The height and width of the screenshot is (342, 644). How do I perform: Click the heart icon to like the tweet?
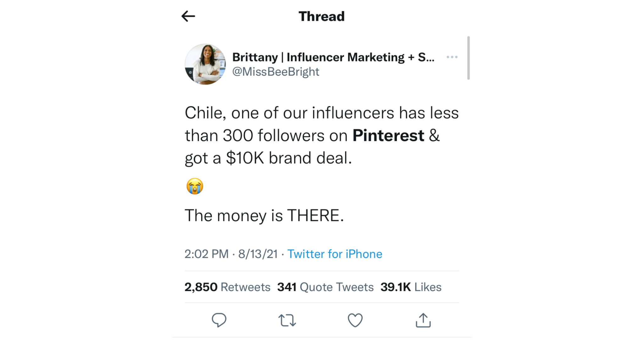(355, 320)
